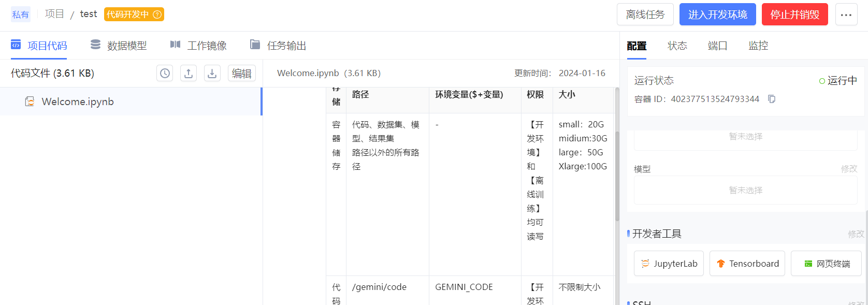
Task: Copy the container ID
Action: point(772,99)
